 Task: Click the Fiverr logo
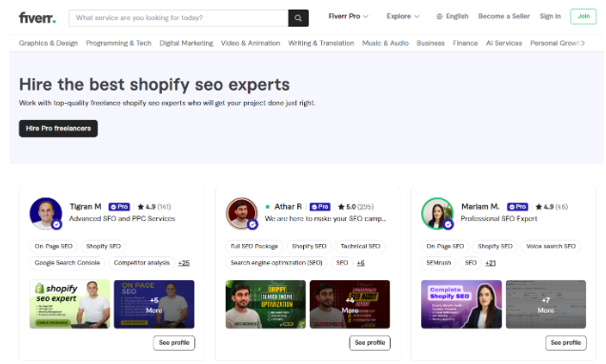click(x=37, y=18)
